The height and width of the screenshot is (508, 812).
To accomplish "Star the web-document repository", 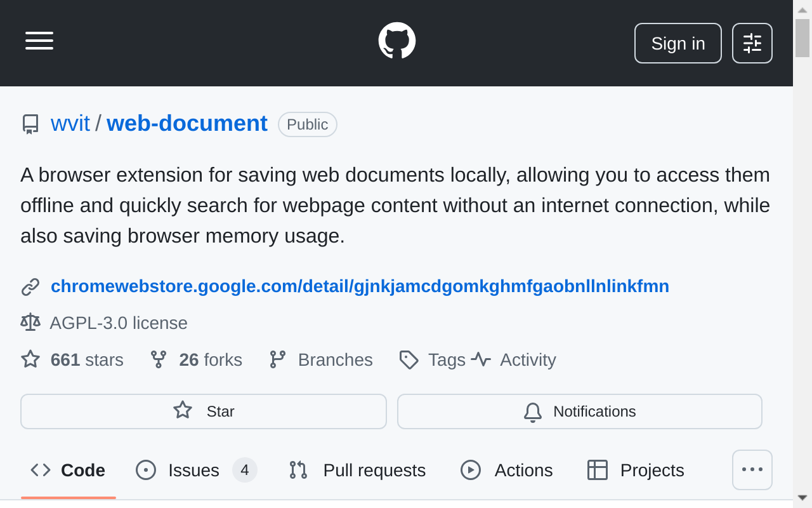I will [203, 411].
